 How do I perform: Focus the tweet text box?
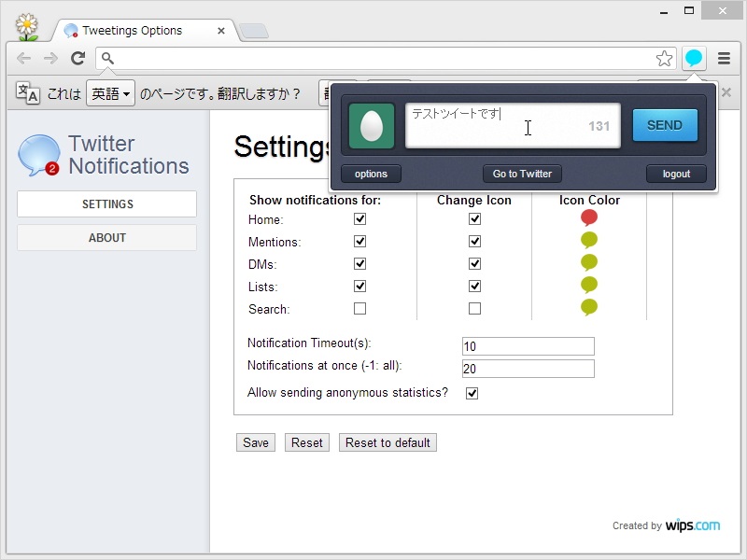[x=513, y=126]
